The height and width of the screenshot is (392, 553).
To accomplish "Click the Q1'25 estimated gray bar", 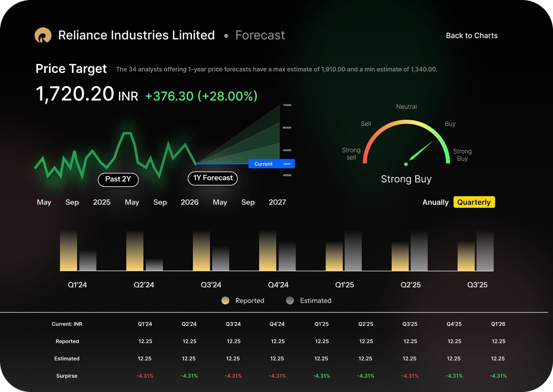I will click(353, 251).
